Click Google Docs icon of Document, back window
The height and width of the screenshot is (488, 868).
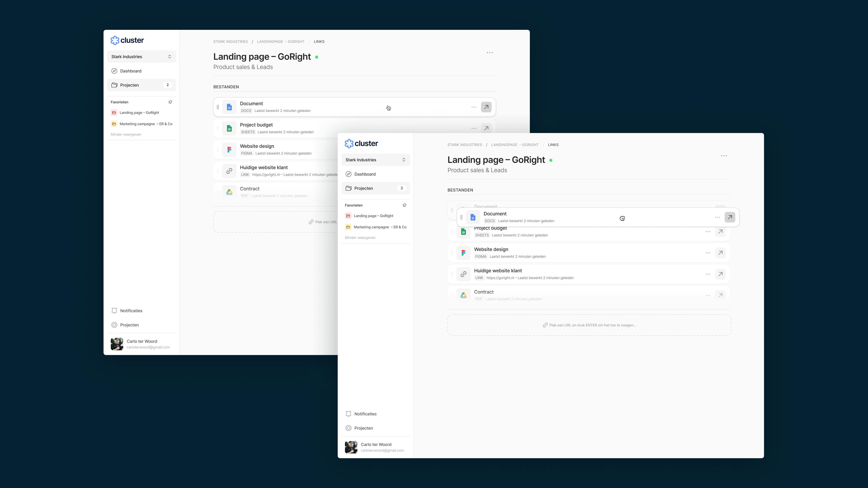pos(229,107)
